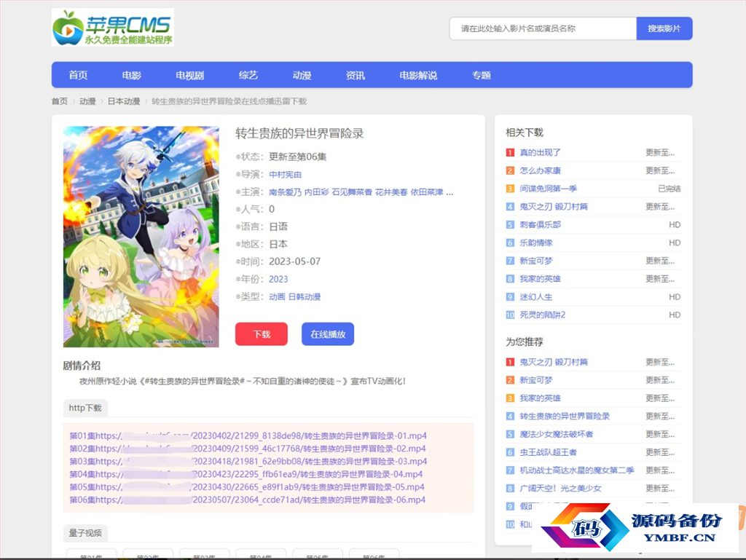
Task: Click the 首页 breadcrumb link
Action: pyautogui.click(x=60, y=101)
